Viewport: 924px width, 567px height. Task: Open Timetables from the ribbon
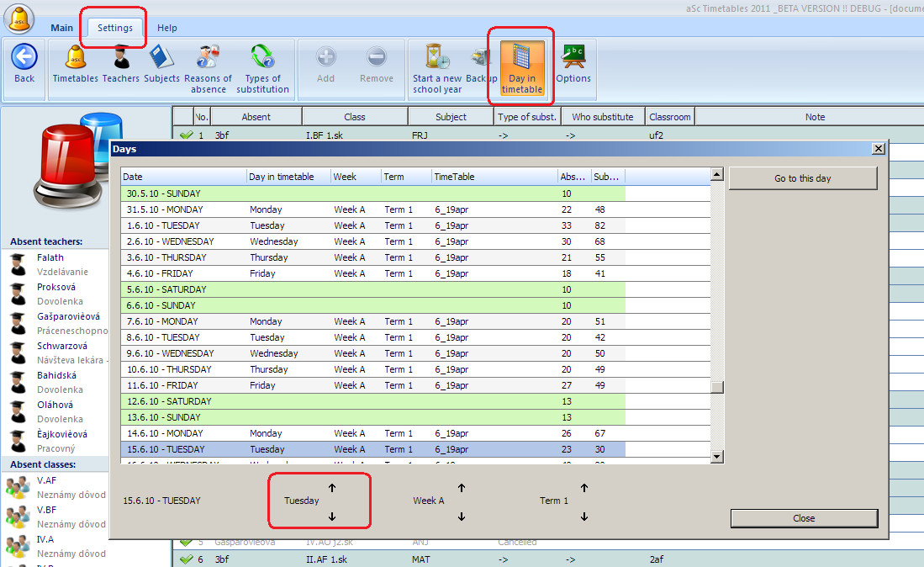tap(76, 58)
